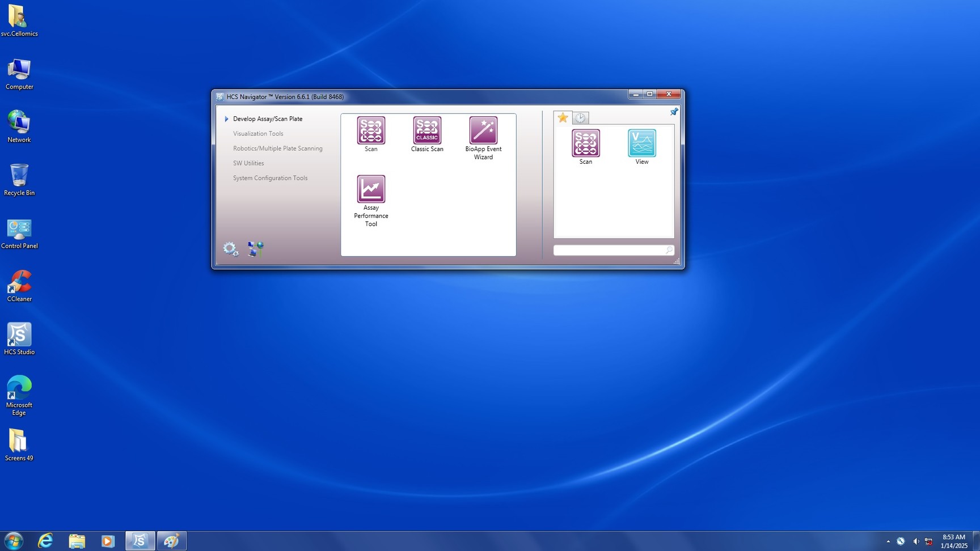Switch to the recent clock tab

coord(580,118)
